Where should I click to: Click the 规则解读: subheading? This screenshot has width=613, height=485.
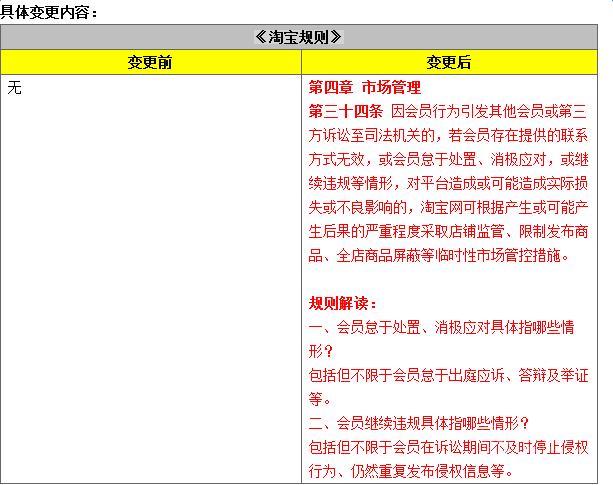pos(342,303)
